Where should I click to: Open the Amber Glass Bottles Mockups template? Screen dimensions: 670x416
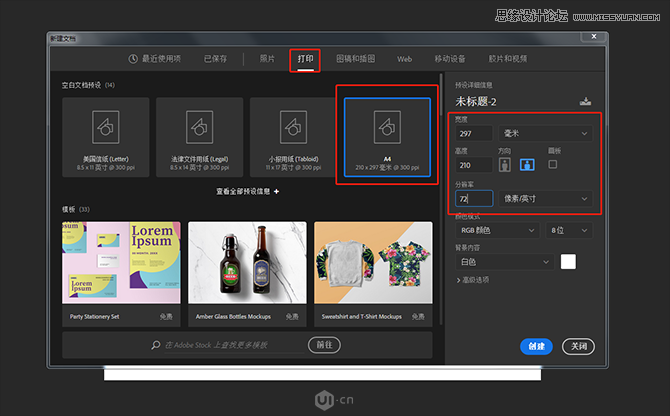pos(247,274)
